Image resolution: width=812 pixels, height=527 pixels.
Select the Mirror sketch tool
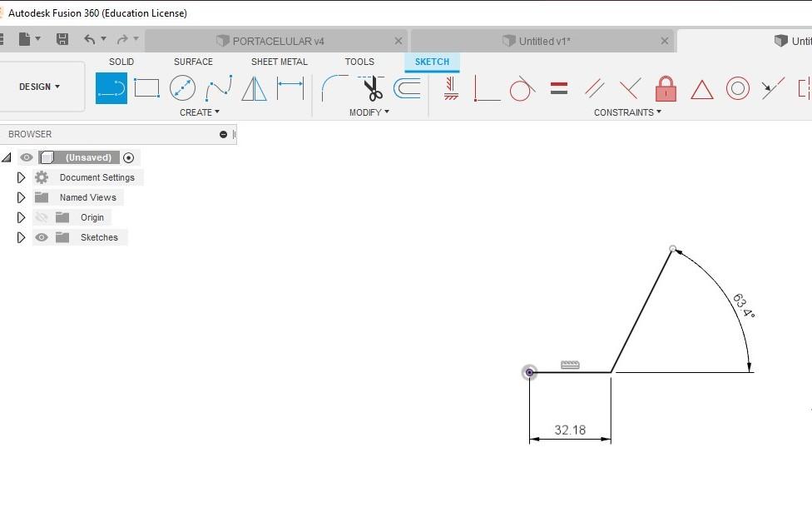point(255,88)
